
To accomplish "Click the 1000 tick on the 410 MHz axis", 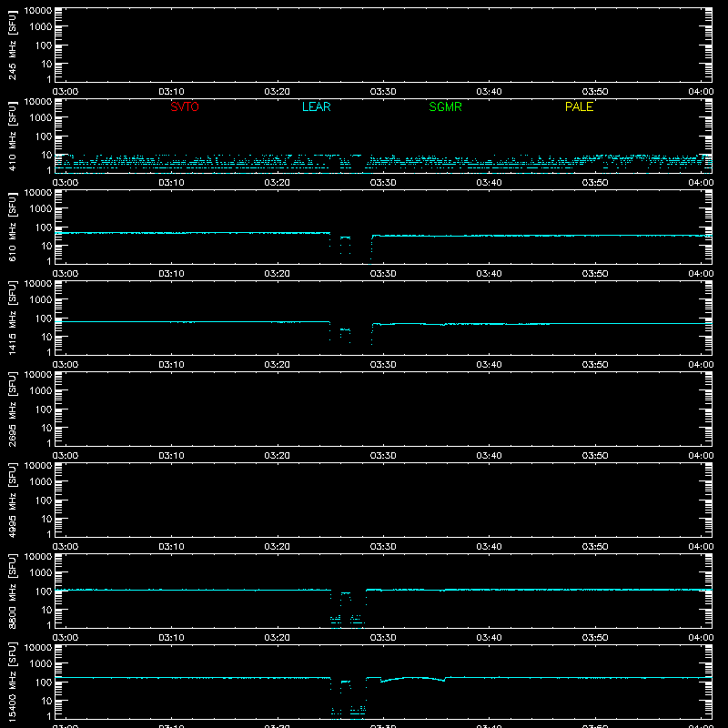I will 41,118.
